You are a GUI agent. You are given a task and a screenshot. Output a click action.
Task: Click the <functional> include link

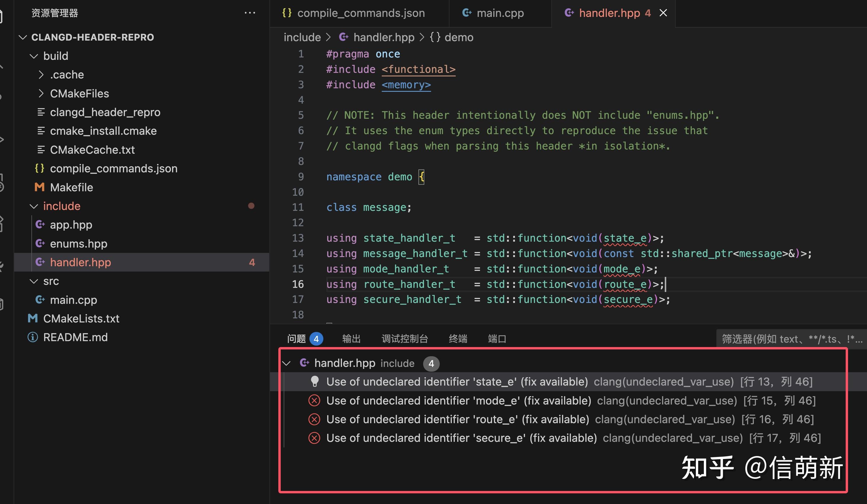[x=418, y=70]
